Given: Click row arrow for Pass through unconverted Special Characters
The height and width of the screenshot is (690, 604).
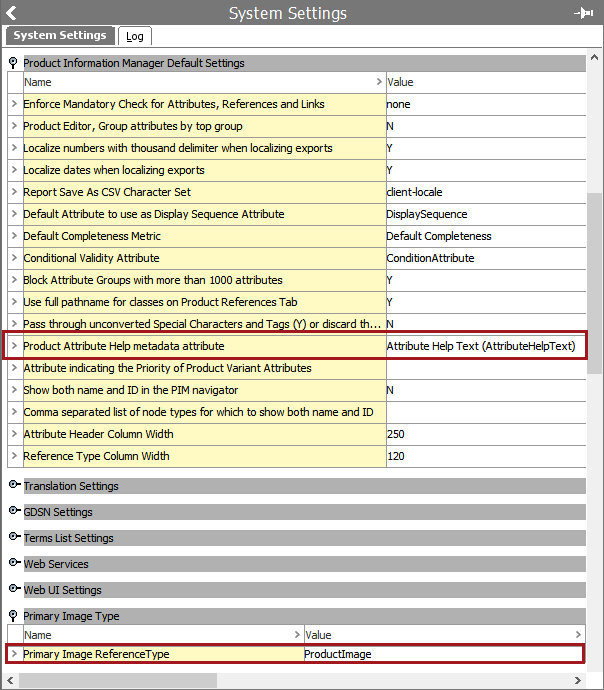Looking at the screenshot, I should [x=15, y=324].
